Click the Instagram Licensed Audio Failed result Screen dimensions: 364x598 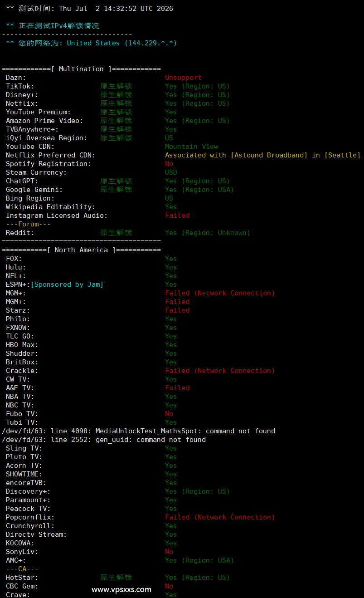tap(177, 216)
